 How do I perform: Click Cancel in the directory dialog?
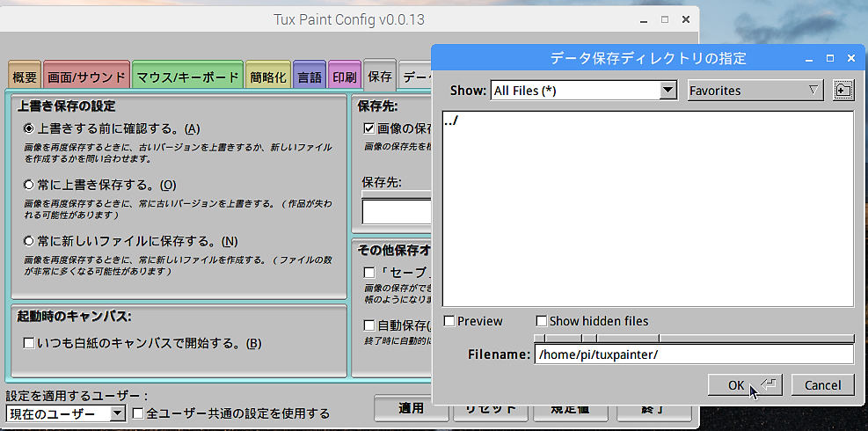click(x=822, y=385)
